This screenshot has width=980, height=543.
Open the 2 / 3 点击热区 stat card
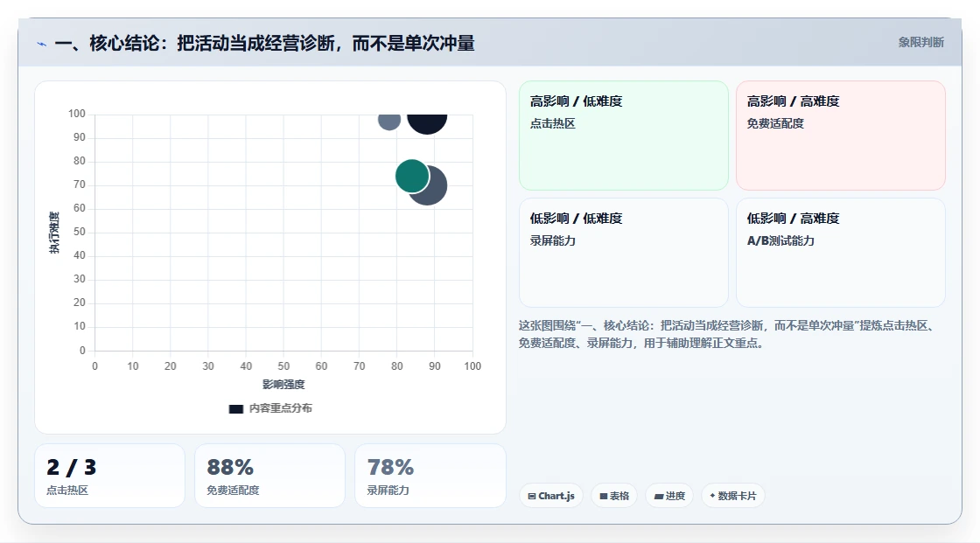tap(110, 476)
